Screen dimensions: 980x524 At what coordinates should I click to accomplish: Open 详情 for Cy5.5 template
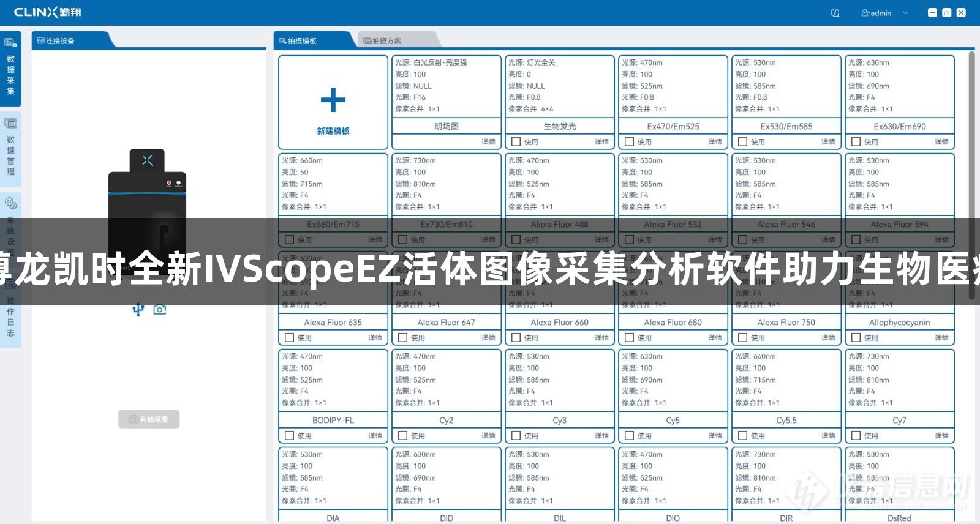click(828, 436)
